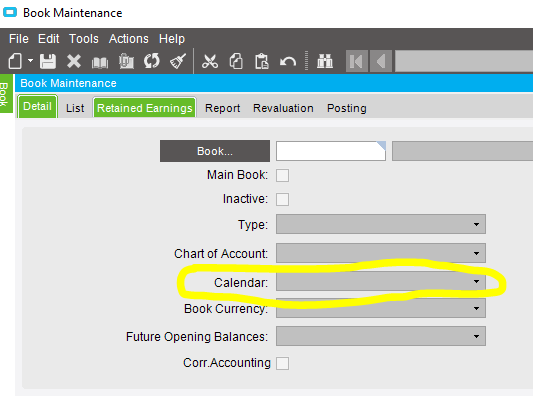The height and width of the screenshot is (396, 533).
Task: Enable the Main Book checkbox
Action: point(282,176)
